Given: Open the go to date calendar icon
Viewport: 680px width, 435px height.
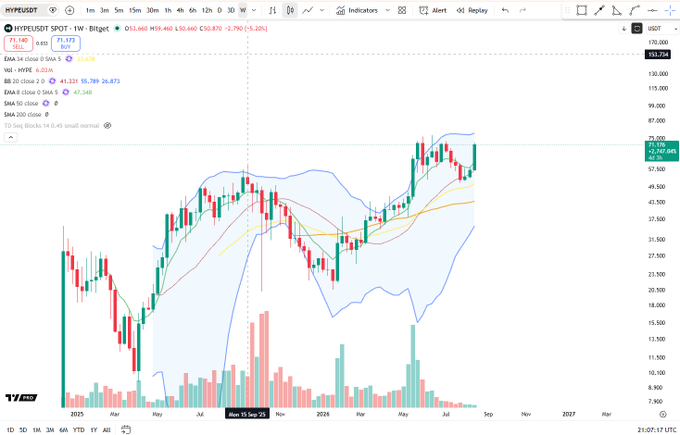Looking at the screenshot, I should (x=126, y=430).
